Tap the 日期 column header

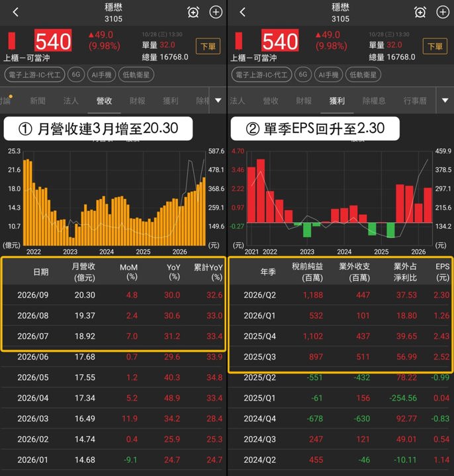coord(41,272)
